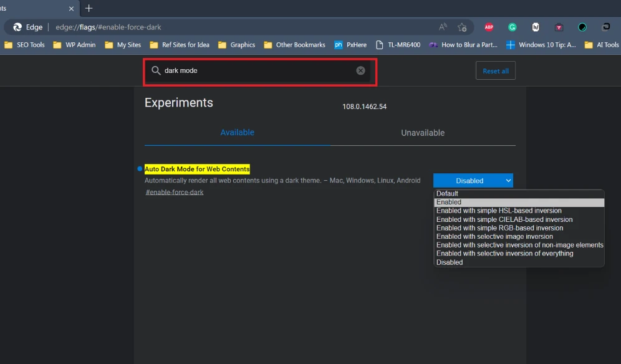
Task: Click the magnifier icon in search box
Action: [156, 70]
